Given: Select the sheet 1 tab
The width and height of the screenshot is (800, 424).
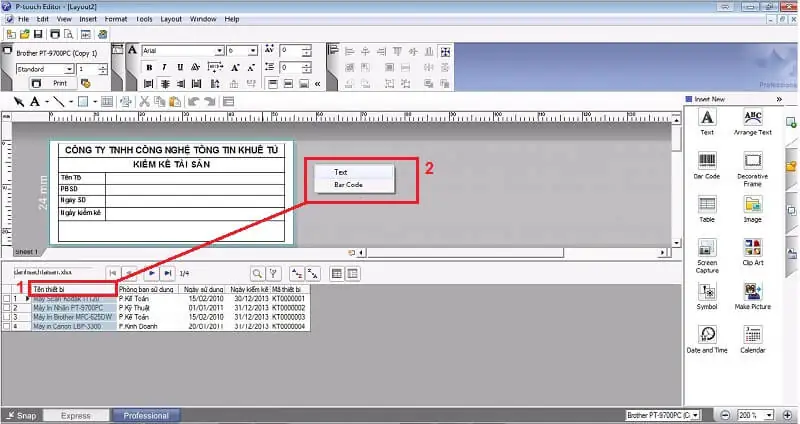Looking at the screenshot, I should point(27,252).
